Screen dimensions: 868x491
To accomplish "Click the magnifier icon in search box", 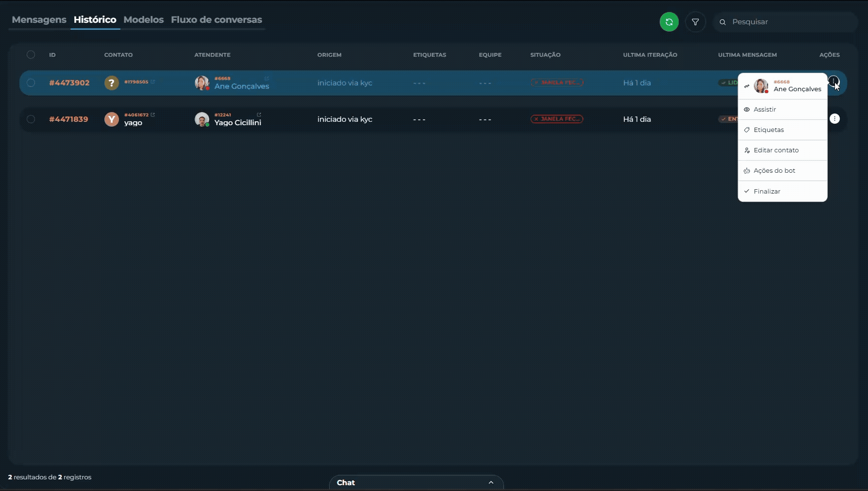I will (722, 22).
